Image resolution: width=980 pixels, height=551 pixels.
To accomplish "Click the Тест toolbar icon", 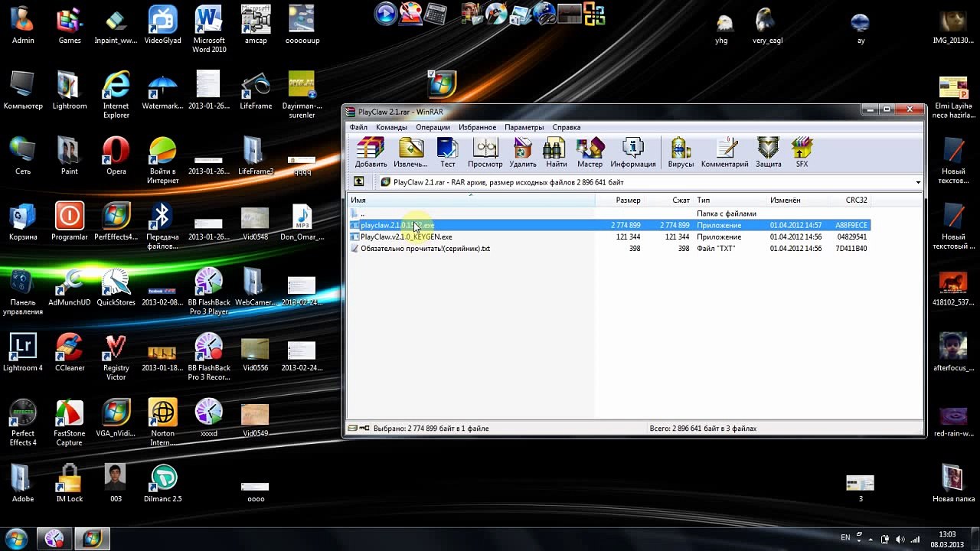I will pyautogui.click(x=447, y=152).
